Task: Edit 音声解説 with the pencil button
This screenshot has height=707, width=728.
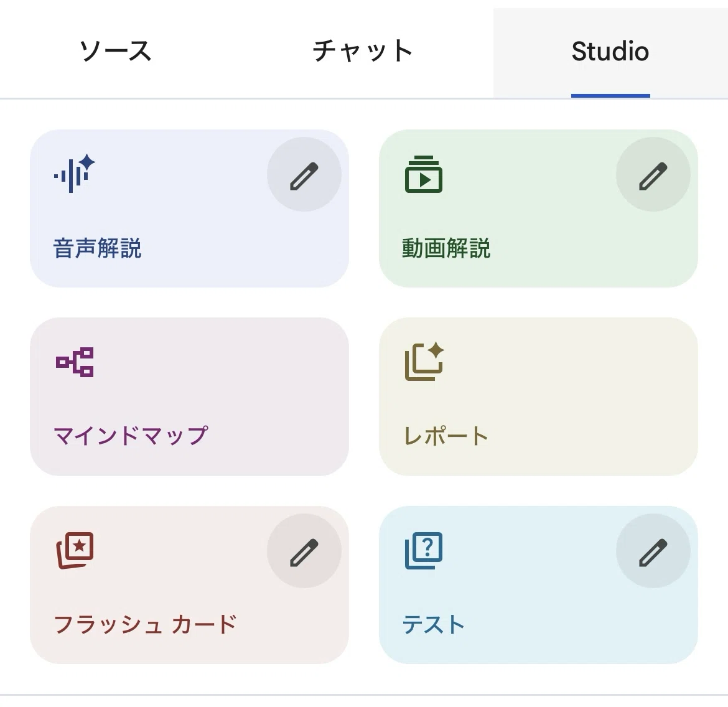Action: [304, 174]
